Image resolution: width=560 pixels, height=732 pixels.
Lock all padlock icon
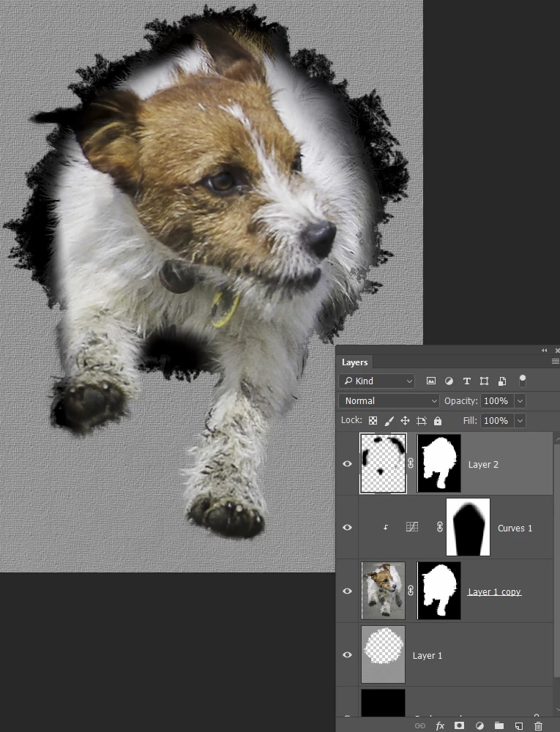point(438,421)
